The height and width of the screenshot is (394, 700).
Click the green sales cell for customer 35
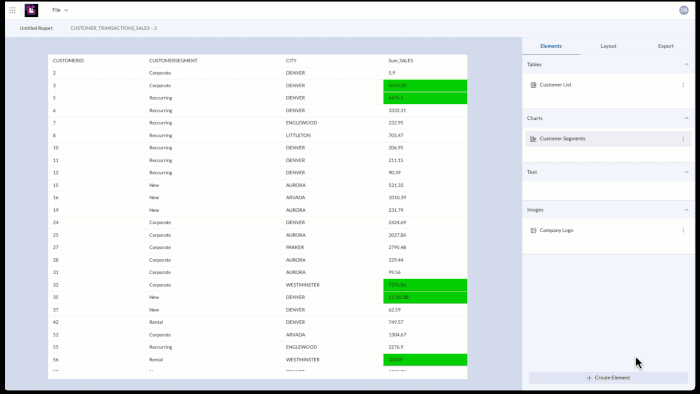[x=425, y=297]
